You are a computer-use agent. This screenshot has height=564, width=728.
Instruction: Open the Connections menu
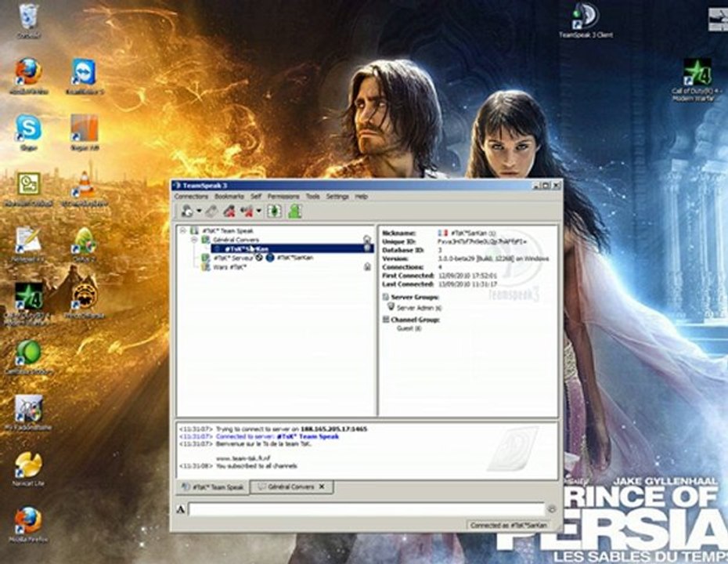pyautogui.click(x=191, y=197)
